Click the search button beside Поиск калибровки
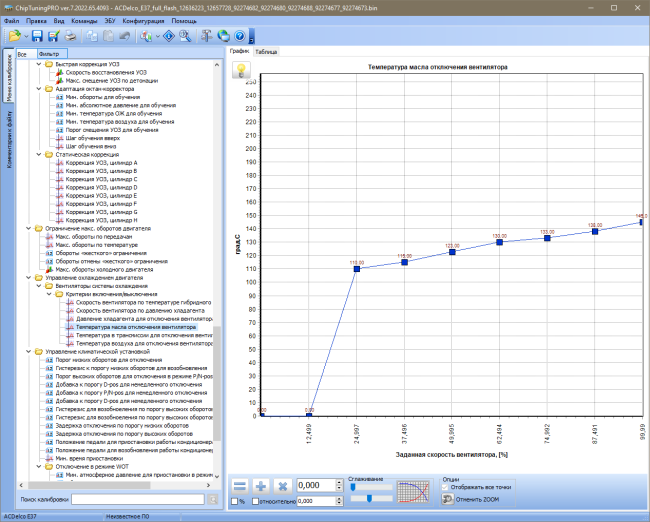Screen dimensions: 650x522 click(x=213, y=500)
